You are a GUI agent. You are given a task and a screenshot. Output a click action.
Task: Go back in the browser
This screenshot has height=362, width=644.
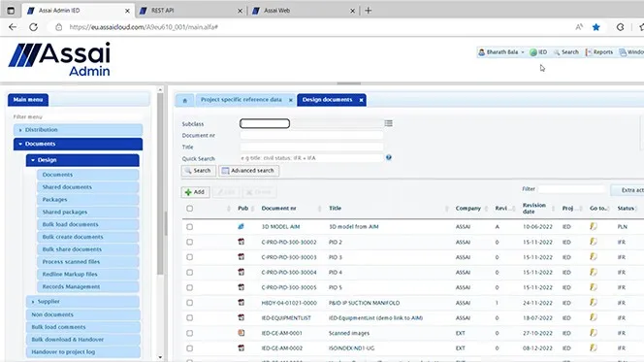[x=13, y=27]
